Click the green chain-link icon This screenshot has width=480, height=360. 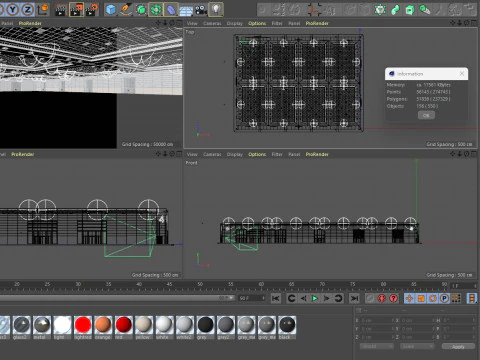(395, 10)
